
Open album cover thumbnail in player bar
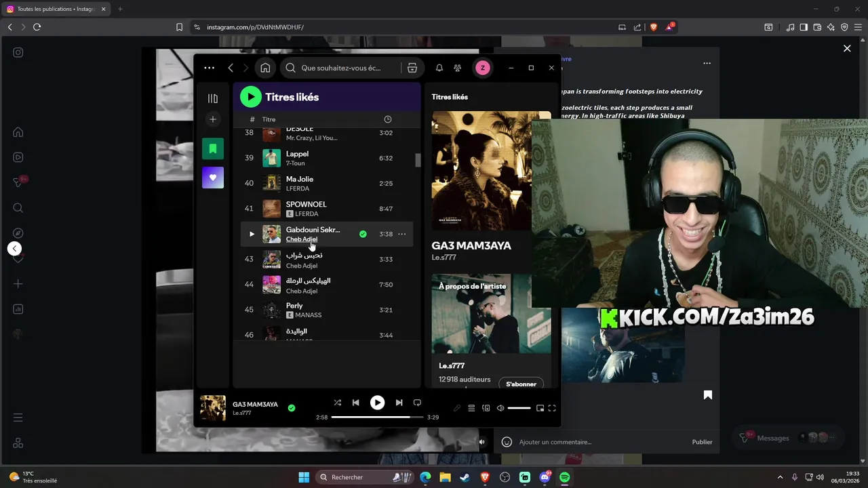213,408
